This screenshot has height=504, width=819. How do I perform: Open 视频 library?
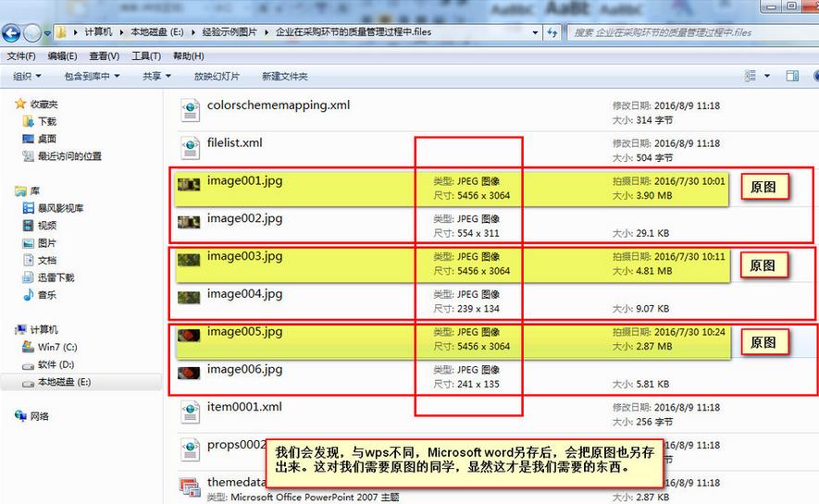[47, 226]
